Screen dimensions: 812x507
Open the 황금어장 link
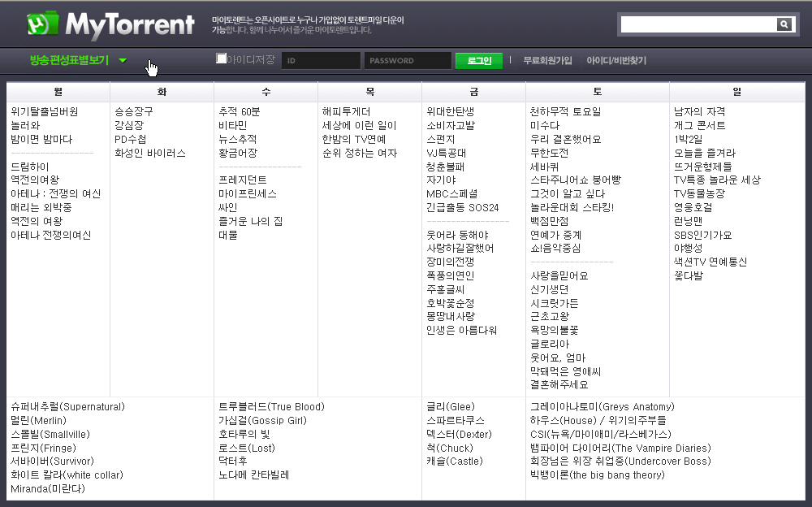(x=238, y=153)
